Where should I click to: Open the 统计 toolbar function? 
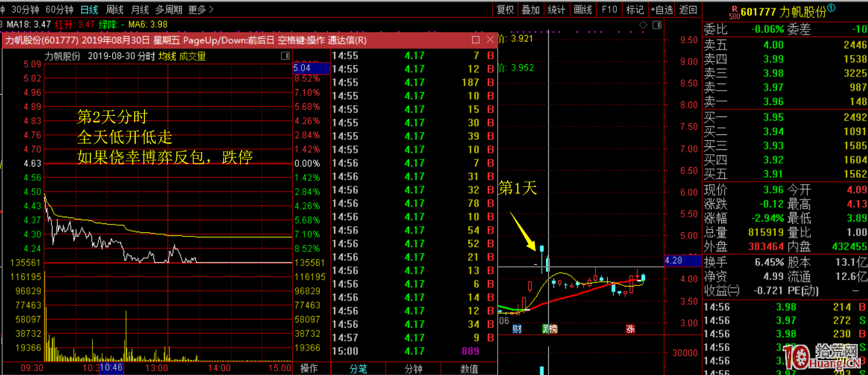[557, 10]
